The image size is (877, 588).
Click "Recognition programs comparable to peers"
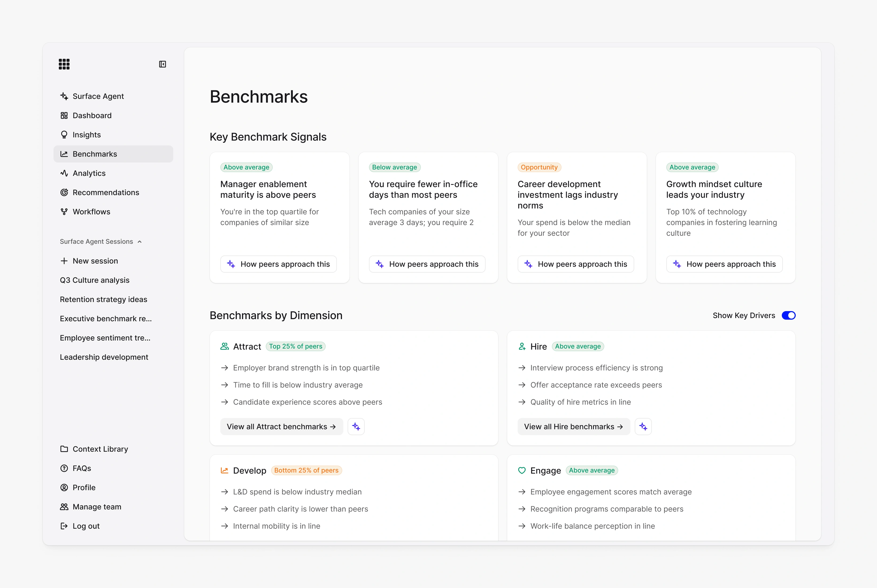[x=607, y=509]
